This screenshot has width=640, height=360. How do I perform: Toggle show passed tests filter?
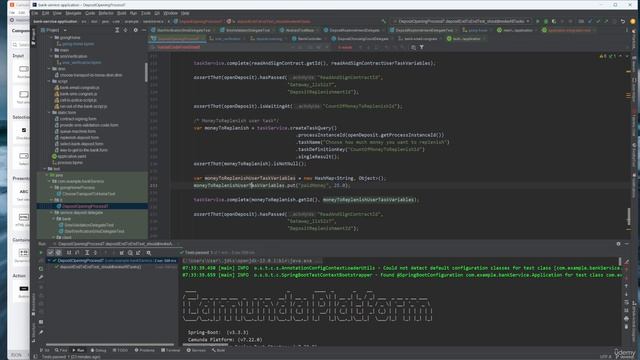(x=50, y=253)
